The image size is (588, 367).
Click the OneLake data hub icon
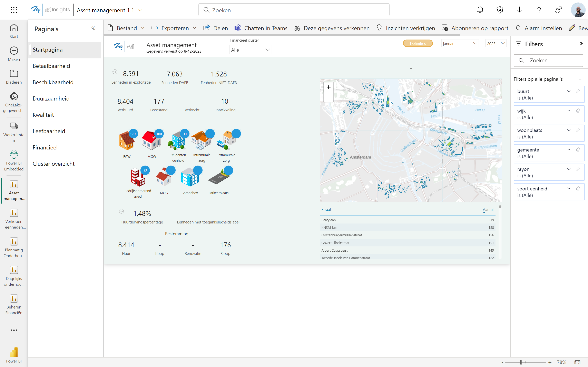pyautogui.click(x=14, y=97)
